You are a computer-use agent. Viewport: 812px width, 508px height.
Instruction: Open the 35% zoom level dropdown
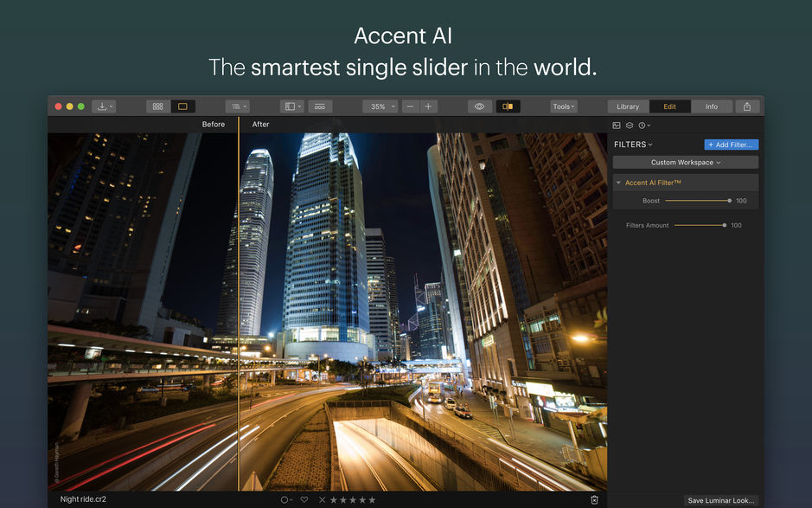(x=380, y=106)
